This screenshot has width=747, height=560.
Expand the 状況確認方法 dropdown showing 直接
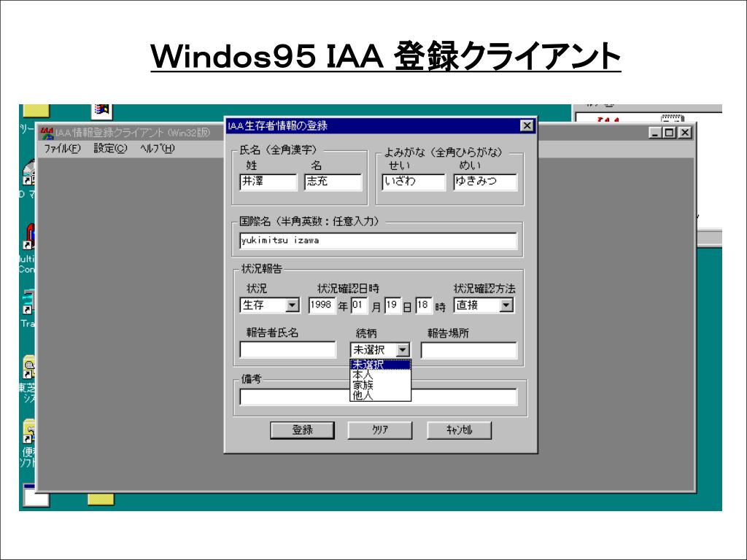tap(506, 305)
